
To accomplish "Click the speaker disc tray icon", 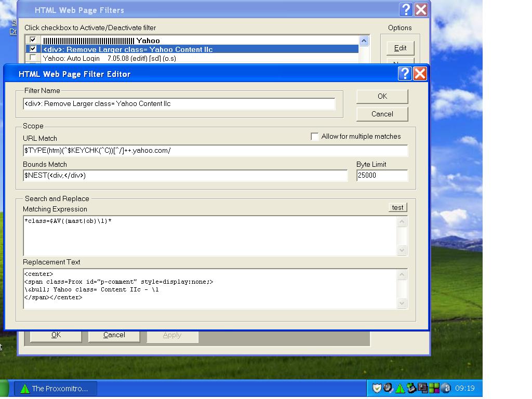I will point(388,388).
